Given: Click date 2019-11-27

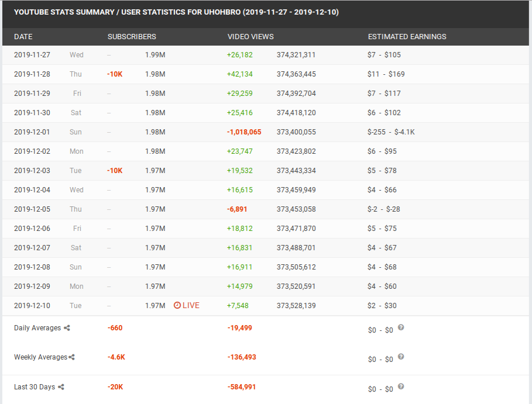Looking at the screenshot, I should tap(32, 55).
